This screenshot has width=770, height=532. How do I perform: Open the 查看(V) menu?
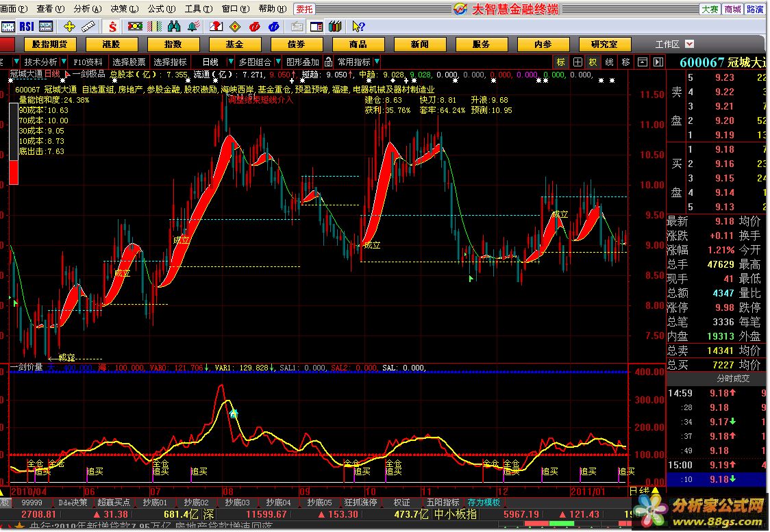pos(51,9)
